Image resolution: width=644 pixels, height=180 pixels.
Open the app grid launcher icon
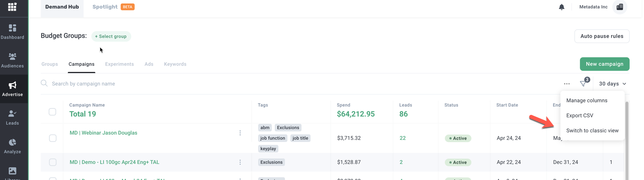(12, 7)
